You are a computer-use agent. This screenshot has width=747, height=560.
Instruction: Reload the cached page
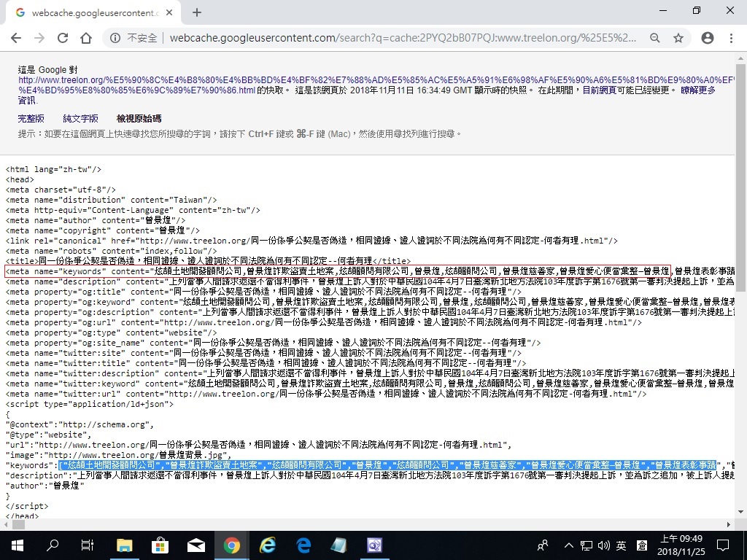pyautogui.click(x=63, y=38)
